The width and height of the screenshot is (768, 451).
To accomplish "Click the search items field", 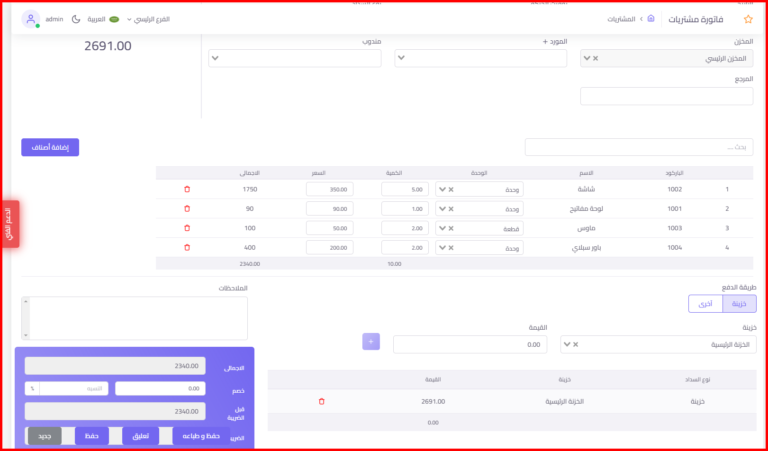I will point(638,147).
